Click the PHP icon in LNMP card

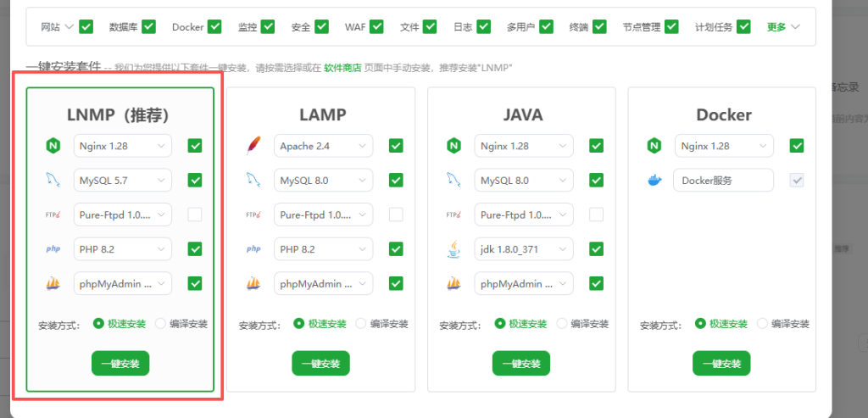53,249
